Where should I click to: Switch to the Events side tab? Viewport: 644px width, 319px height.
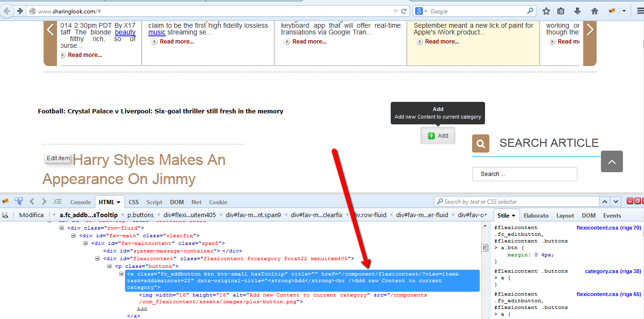pyautogui.click(x=612, y=216)
